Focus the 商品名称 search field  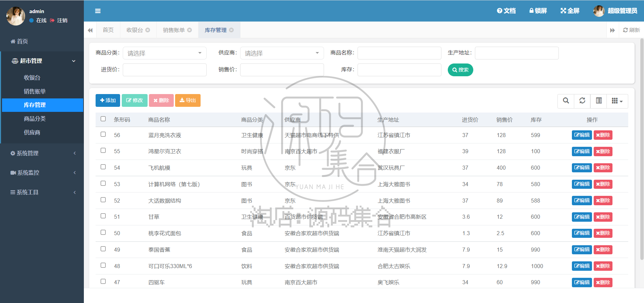click(x=399, y=53)
